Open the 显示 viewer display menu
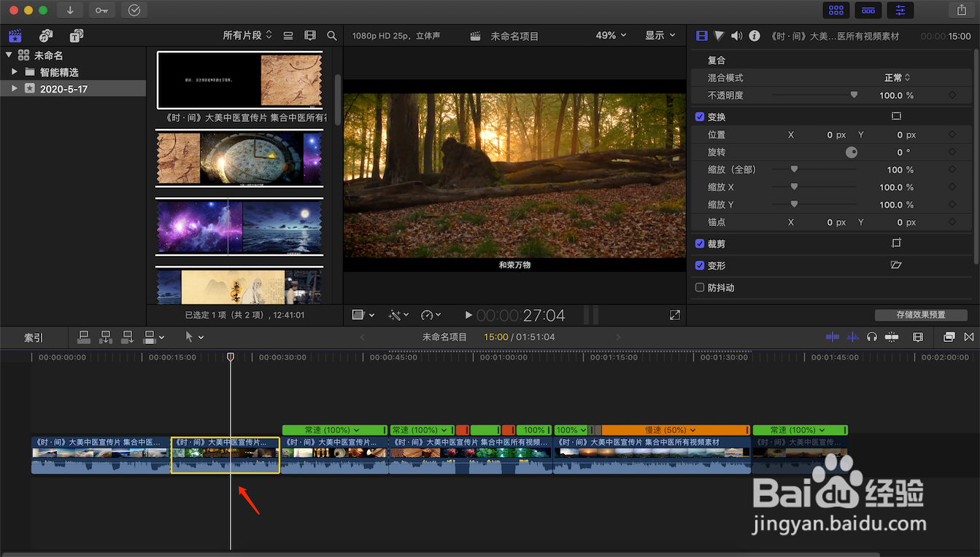980x557 pixels. point(660,36)
